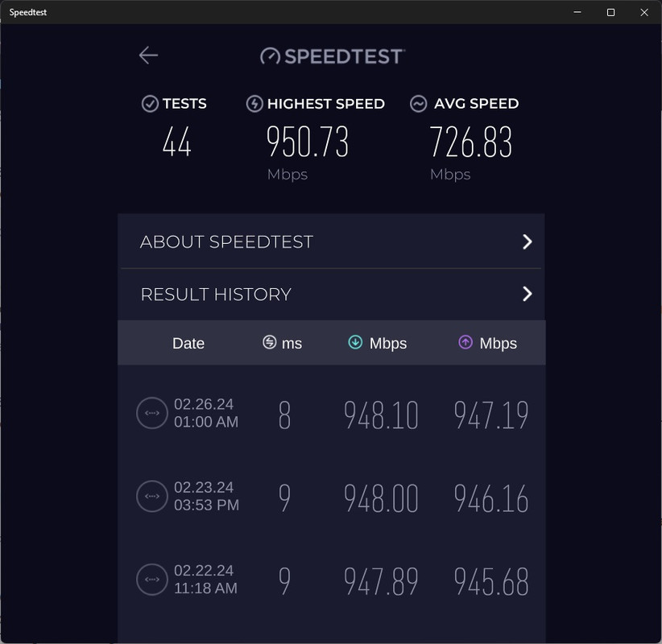
Task: Click the Speedtest window title text
Action: tap(28, 12)
